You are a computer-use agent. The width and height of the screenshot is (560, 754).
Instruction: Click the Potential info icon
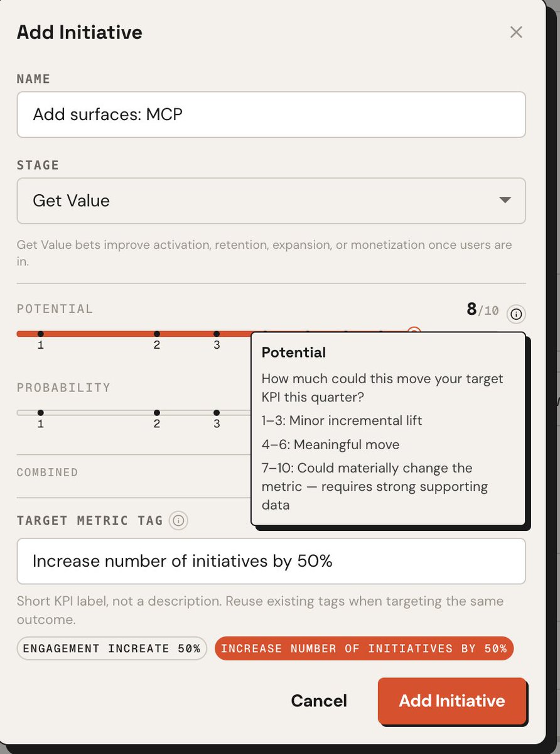[x=516, y=313]
